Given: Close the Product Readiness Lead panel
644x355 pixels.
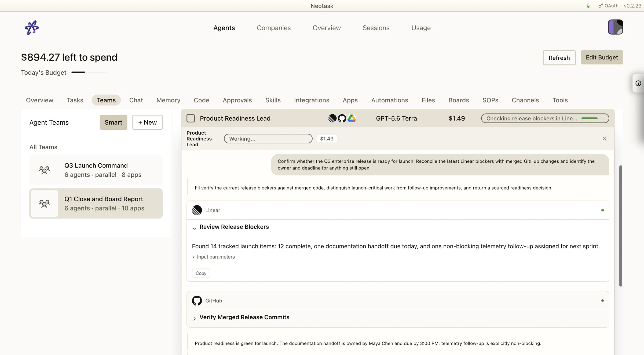Looking at the screenshot, I should (605, 139).
